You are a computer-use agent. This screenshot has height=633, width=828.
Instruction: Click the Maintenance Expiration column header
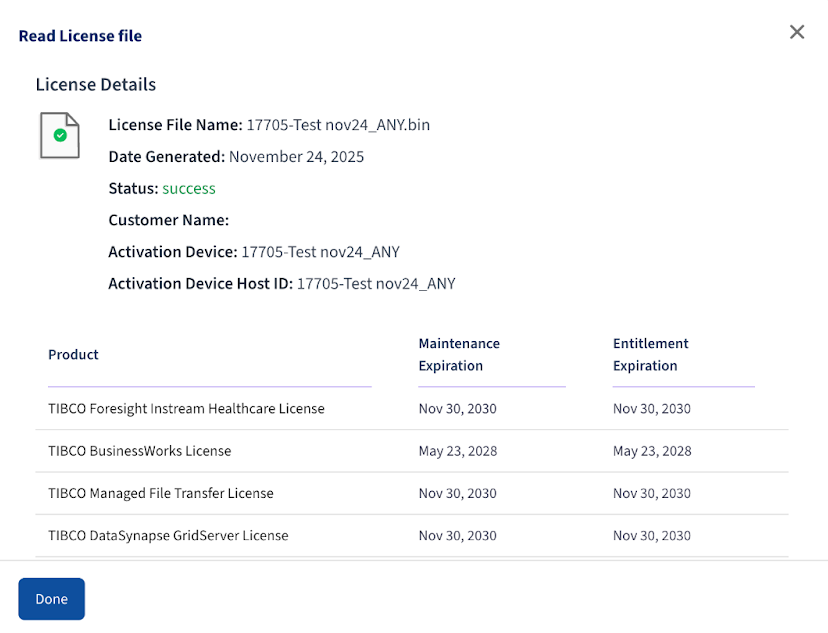(x=459, y=355)
